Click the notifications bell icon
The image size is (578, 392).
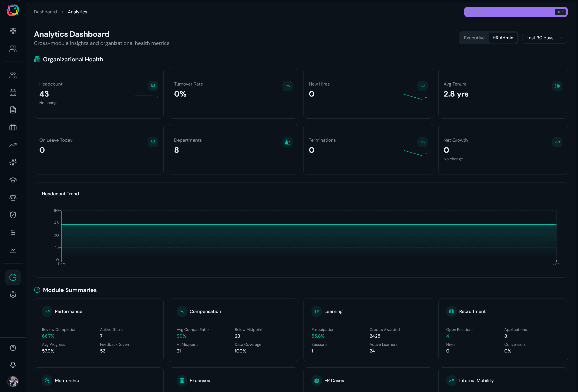click(x=13, y=364)
